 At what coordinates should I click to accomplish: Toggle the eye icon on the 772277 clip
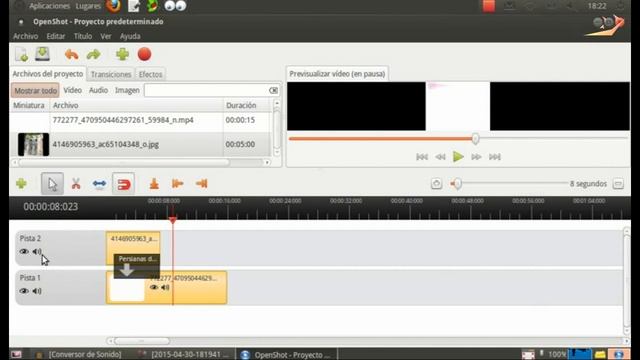tap(154, 287)
